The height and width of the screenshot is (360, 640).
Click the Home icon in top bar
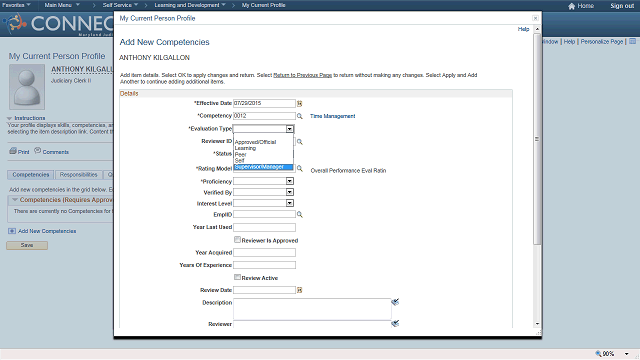pos(571,6)
